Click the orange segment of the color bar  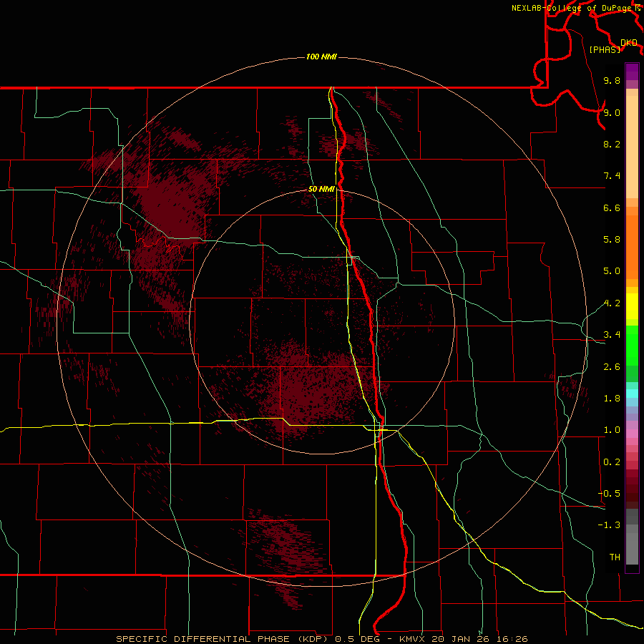point(632,247)
